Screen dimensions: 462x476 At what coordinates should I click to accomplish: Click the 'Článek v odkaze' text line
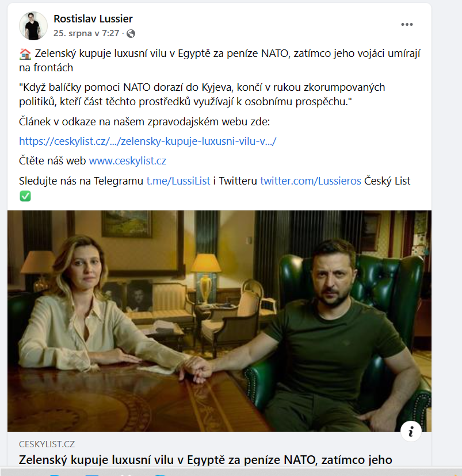click(144, 122)
